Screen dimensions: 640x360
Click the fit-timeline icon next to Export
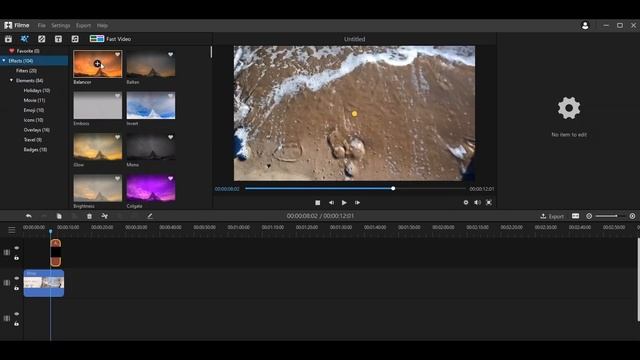tap(576, 216)
